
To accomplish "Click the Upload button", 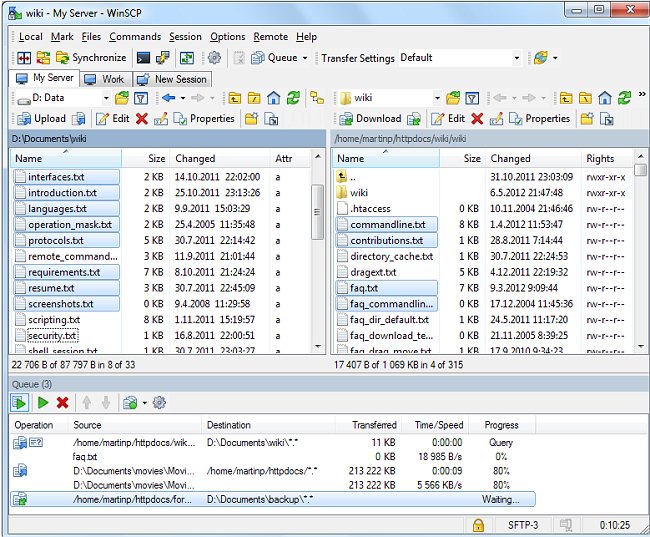I will tap(41, 118).
